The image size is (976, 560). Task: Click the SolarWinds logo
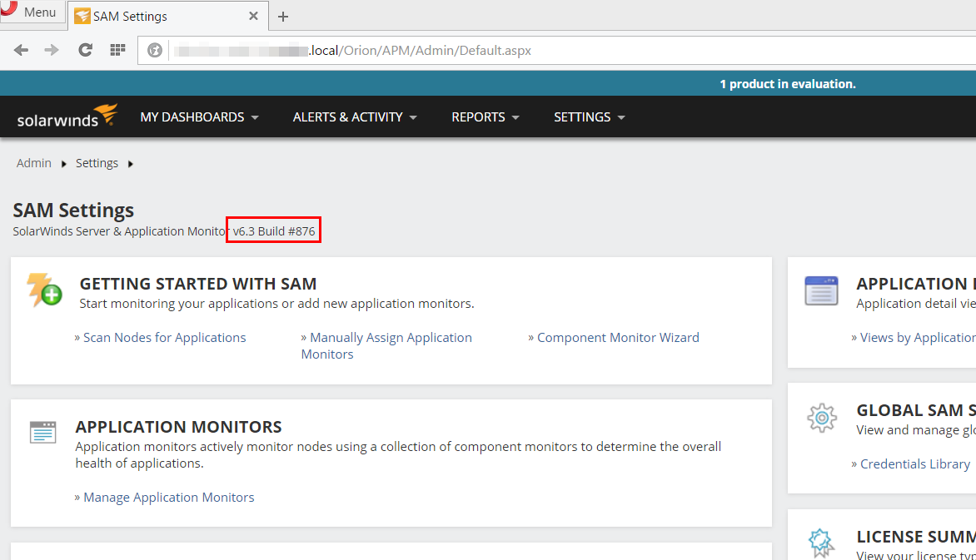click(x=67, y=116)
